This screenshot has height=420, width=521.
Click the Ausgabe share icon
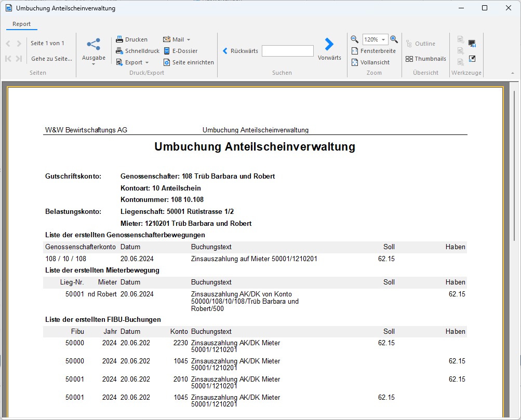coord(93,44)
